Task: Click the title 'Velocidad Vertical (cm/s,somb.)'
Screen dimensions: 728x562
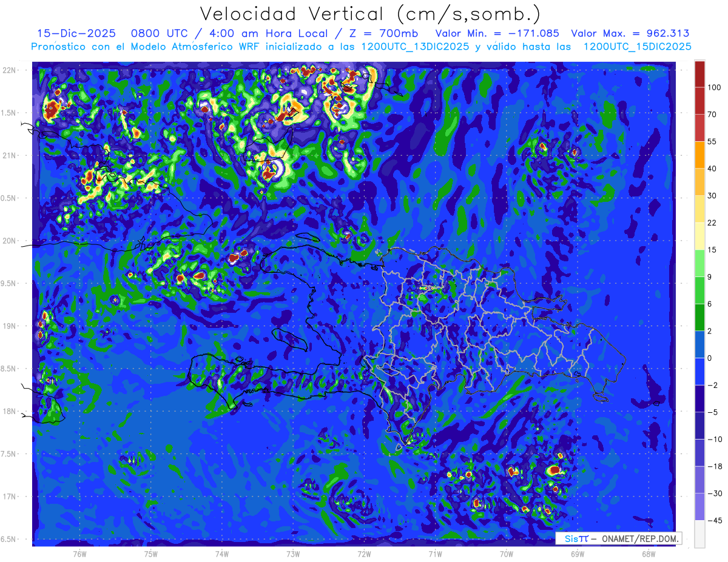Action: pyautogui.click(x=369, y=14)
